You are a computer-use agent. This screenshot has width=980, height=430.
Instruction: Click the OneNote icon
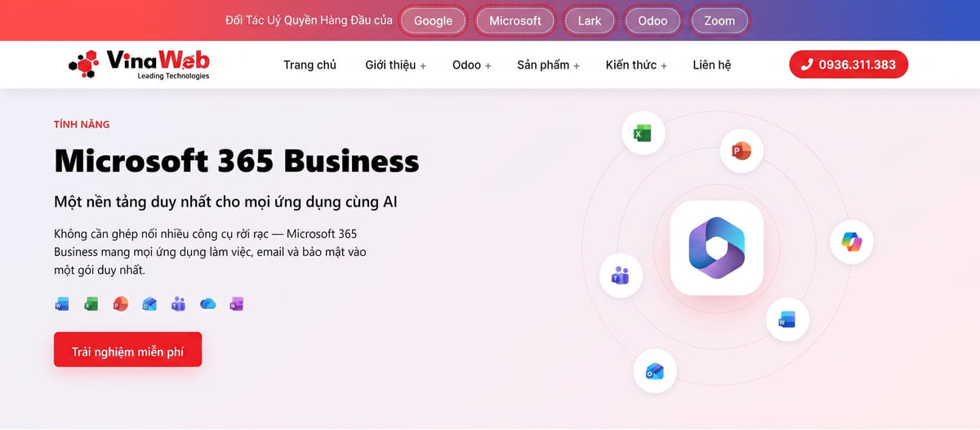coord(237,304)
